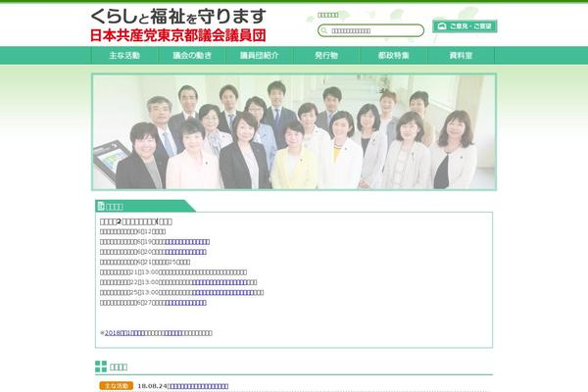
Task: Open the link on the 22日 13:00 line
Action: [219, 282]
